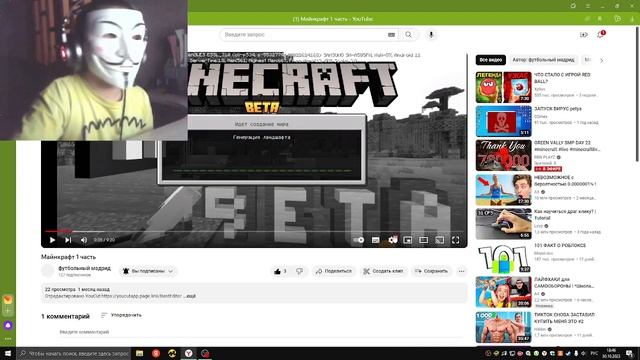The height and width of the screenshot is (360, 640).
Task: Open the on-screen keyboard in search box
Action: pyautogui.click(x=391, y=35)
